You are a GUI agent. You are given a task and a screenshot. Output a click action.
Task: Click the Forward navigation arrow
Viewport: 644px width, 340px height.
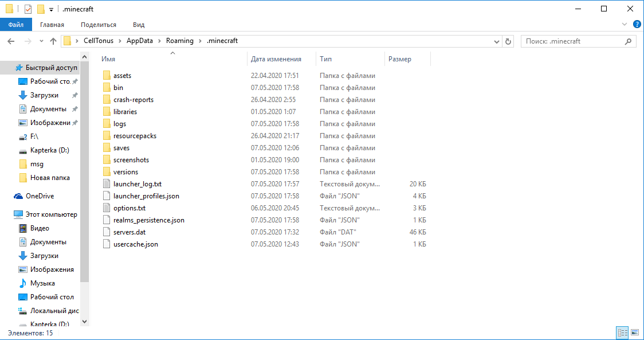[28, 41]
